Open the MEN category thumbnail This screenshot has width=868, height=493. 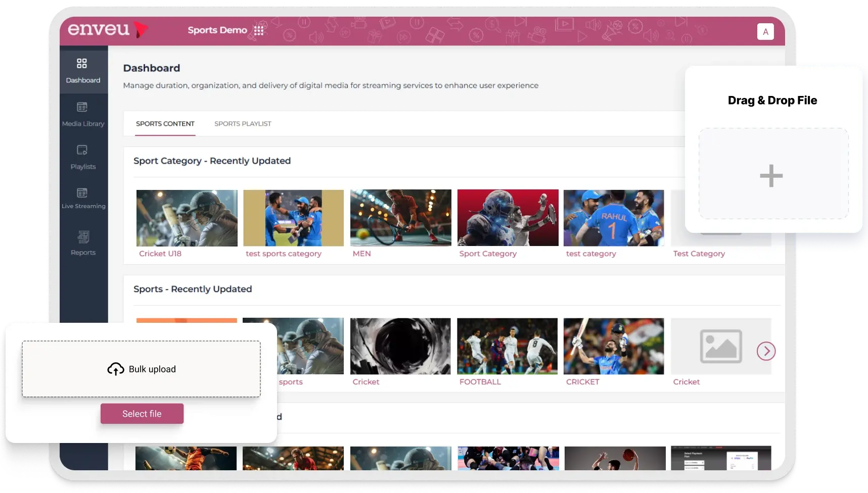[x=400, y=218]
